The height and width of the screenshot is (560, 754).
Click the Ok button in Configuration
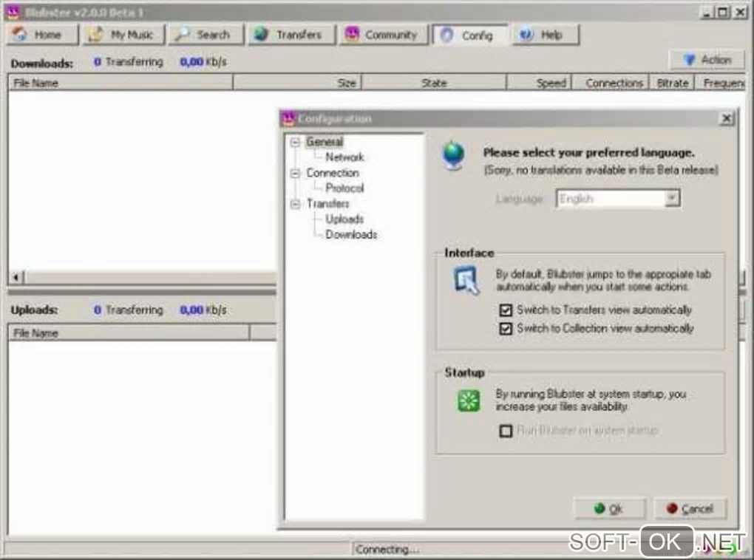[x=609, y=508]
